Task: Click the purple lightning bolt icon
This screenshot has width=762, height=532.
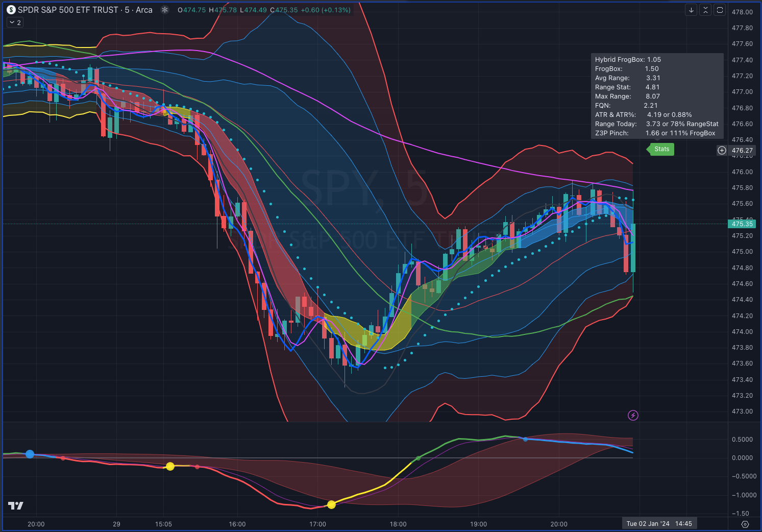Action: click(x=633, y=415)
